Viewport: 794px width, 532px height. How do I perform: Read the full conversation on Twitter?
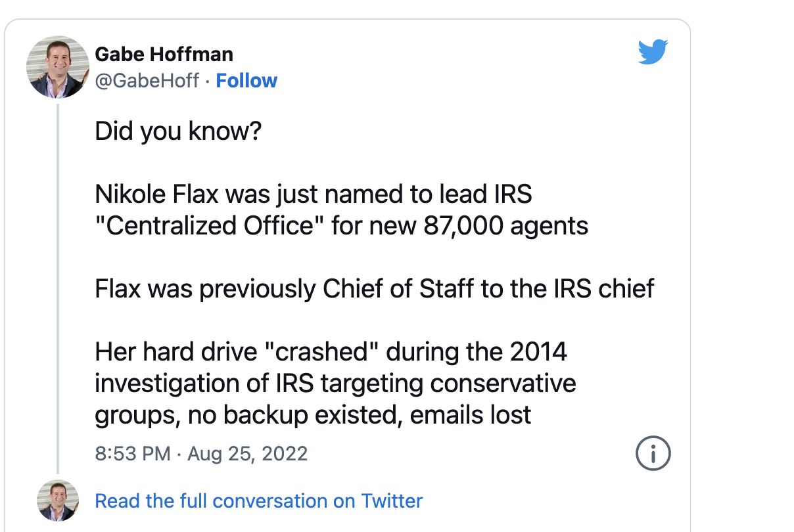click(x=259, y=501)
